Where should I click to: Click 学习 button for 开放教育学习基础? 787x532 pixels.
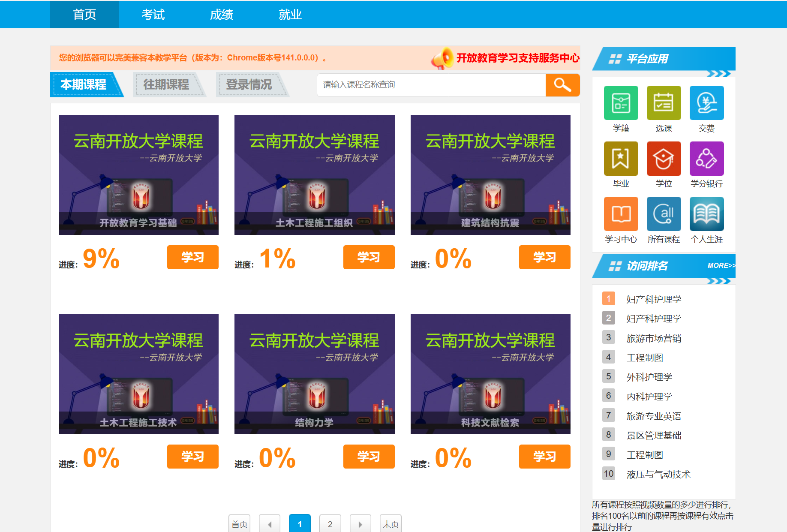[192, 257]
